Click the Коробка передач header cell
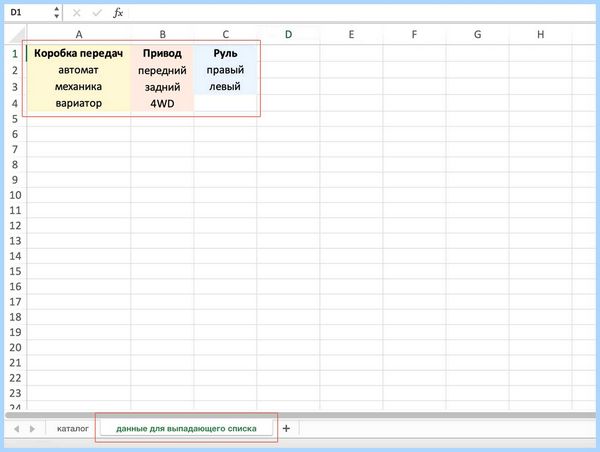 coord(79,54)
